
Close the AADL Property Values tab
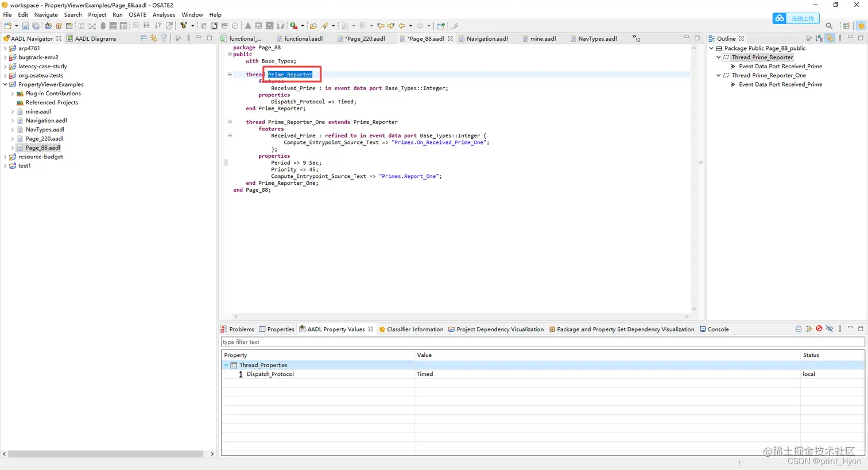(371, 329)
